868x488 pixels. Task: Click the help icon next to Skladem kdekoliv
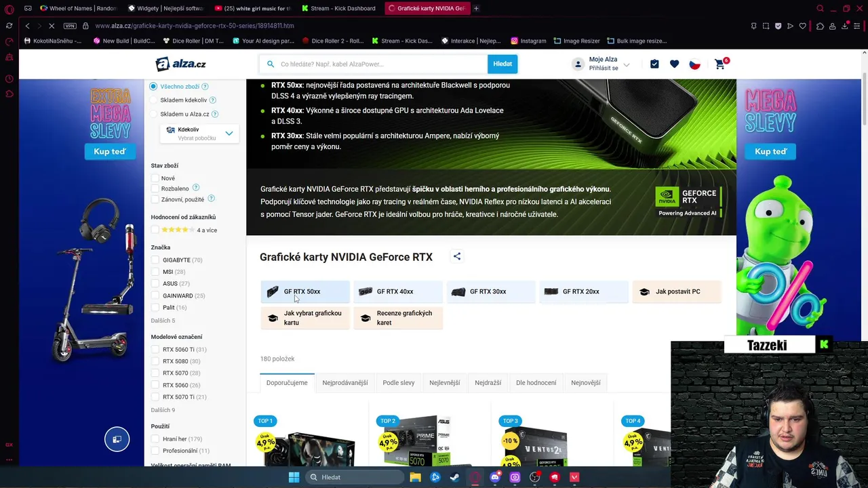pyautogui.click(x=212, y=100)
